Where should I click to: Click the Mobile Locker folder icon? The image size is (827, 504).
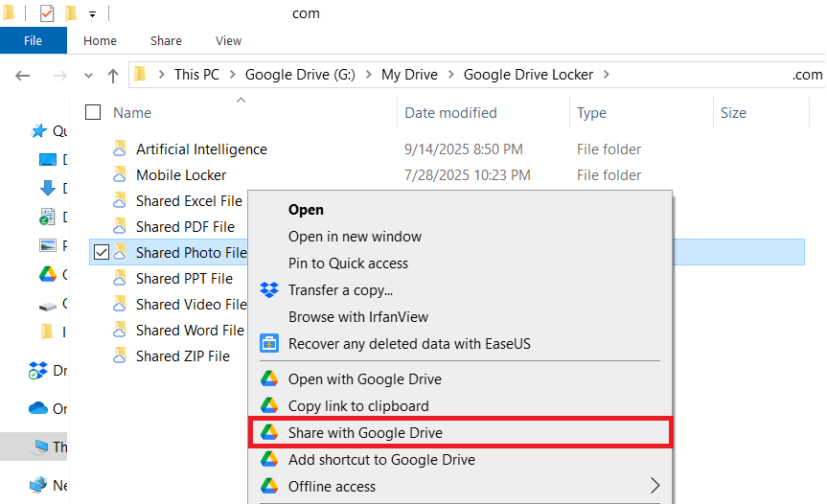point(120,175)
